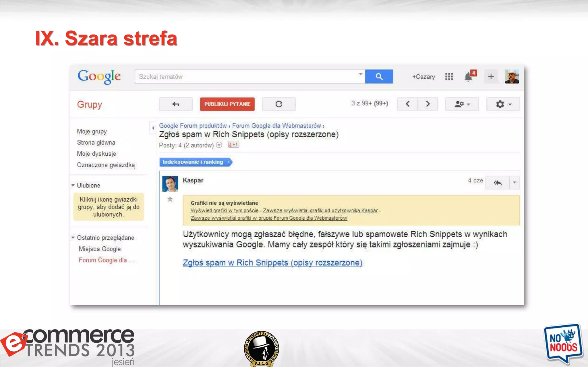Click PUBLIKUJ PYTANIE button
Viewport: 588px width, 367px height.
227,104
